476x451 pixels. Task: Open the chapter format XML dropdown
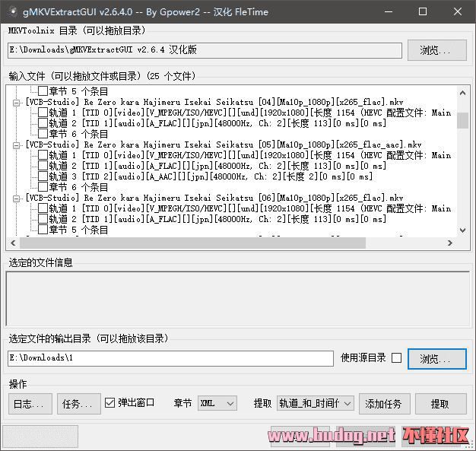pos(217,404)
